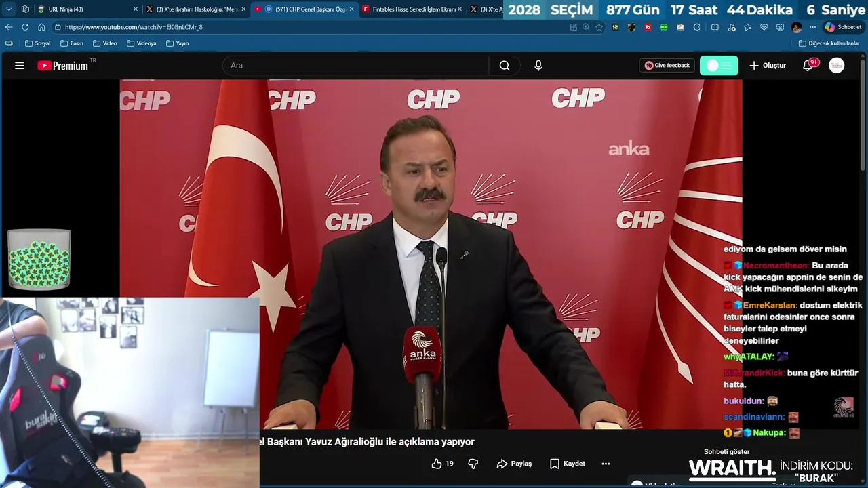Reload the current page
Viewport: 868px width, 488px height.
(25, 27)
